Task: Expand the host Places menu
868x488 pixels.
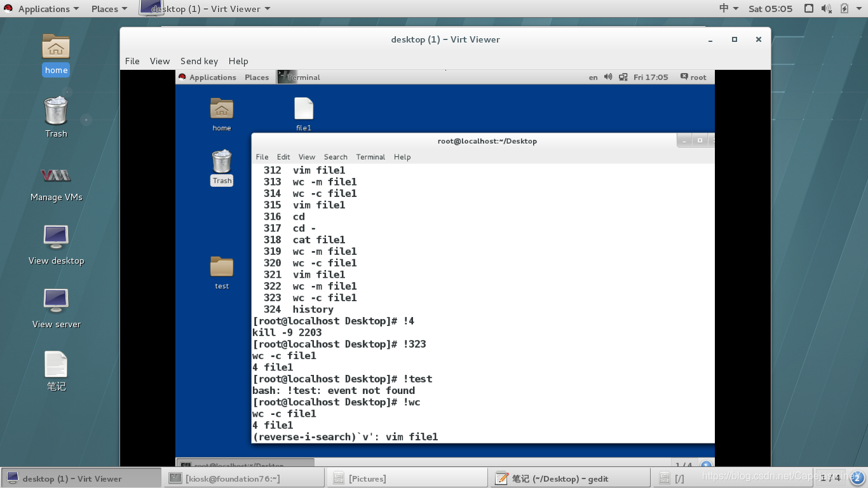Action: pyautogui.click(x=109, y=9)
